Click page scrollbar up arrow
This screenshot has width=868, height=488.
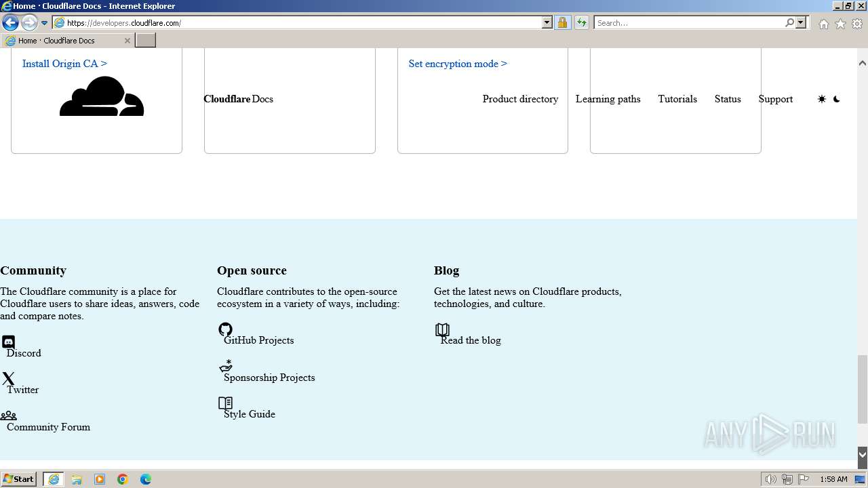[863, 63]
